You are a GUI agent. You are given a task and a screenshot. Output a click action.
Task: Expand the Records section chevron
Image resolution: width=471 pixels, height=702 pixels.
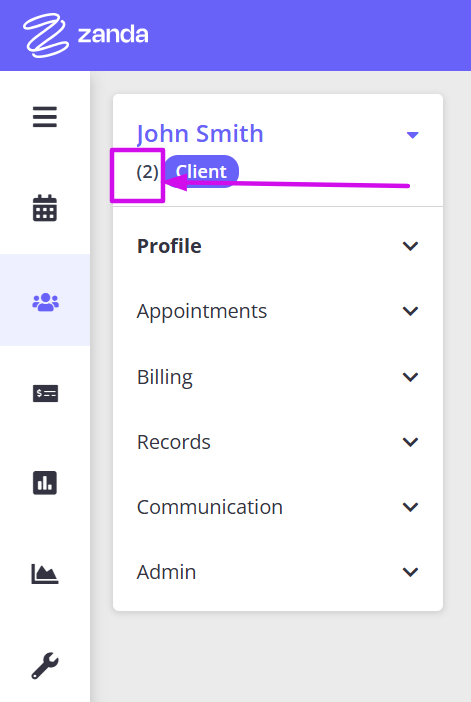tap(410, 442)
